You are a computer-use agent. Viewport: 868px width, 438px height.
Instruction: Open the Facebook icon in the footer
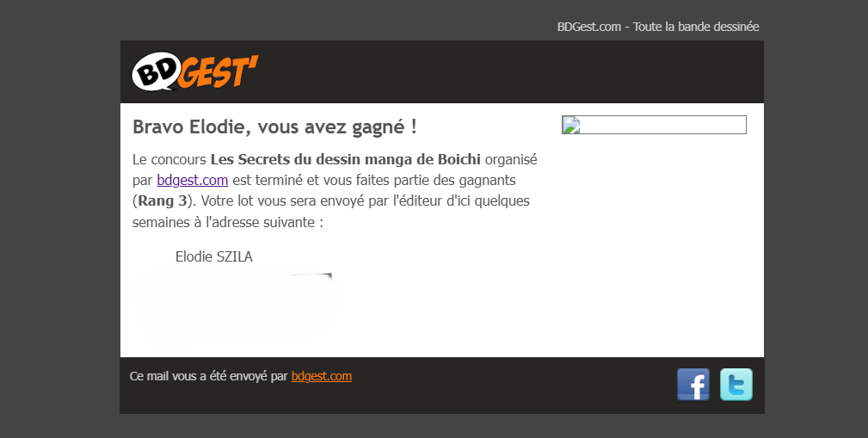[x=693, y=385]
